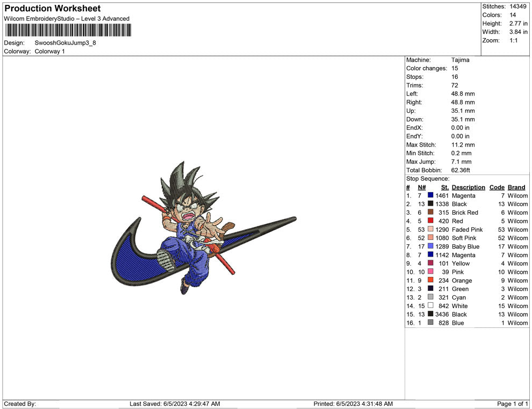Click the Cyan row color swatch
The image size is (532, 409).
tap(430, 297)
